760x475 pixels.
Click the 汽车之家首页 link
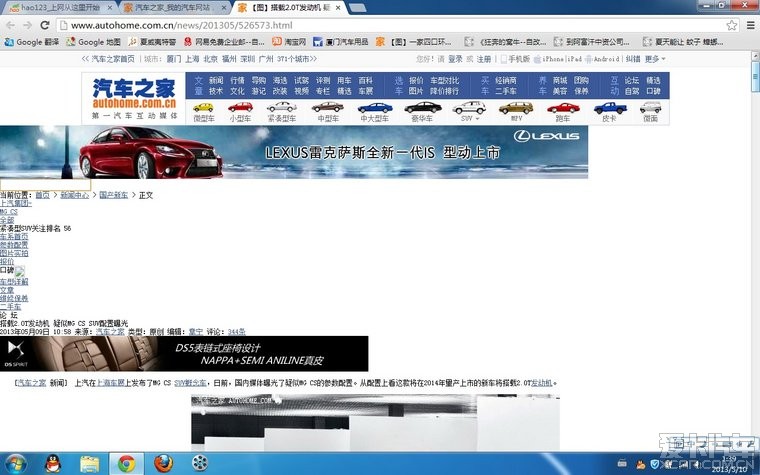[x=112, y=59]
